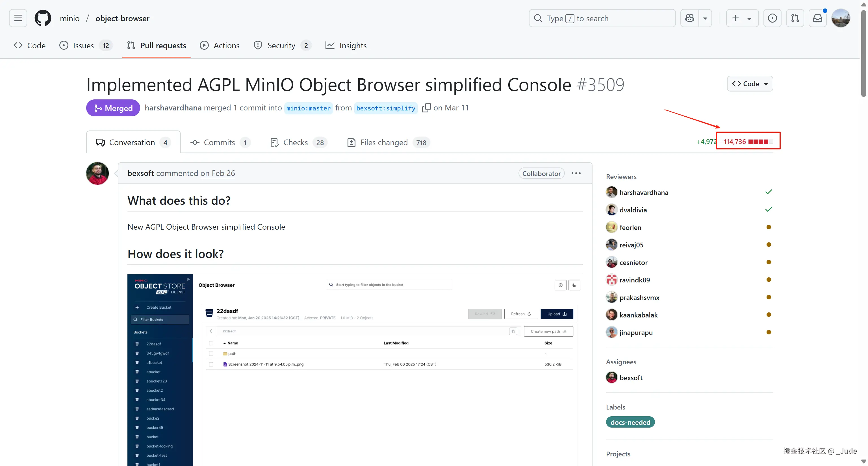Open the hamburger navigation menu

click(x=18, y=18)
